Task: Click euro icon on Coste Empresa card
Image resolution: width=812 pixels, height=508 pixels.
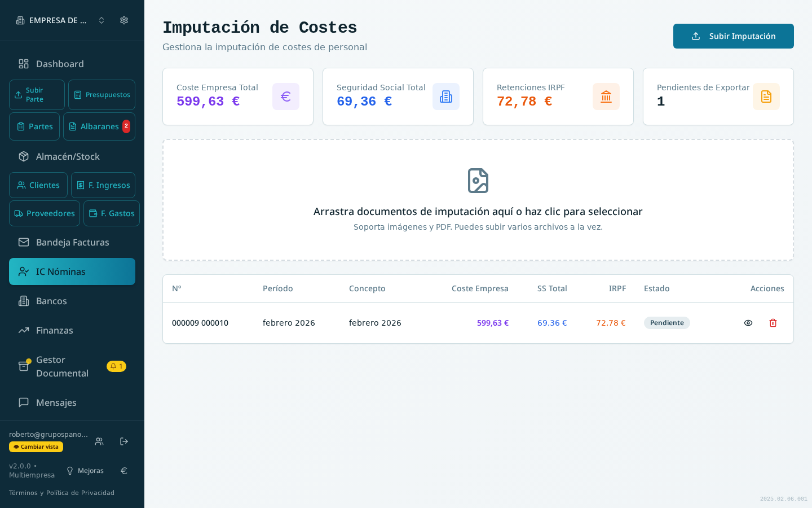Action: [x=286, y=97]
